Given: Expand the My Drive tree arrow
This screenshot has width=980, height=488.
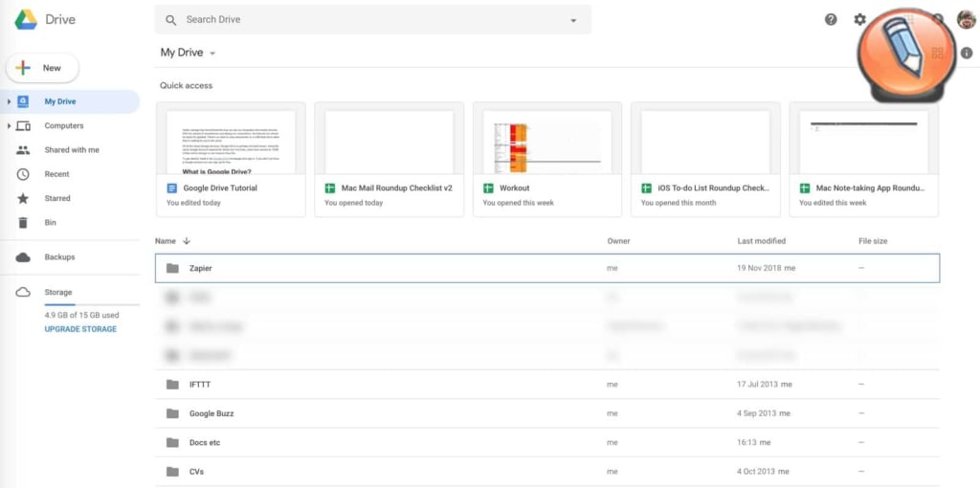Looking at the screenshot, I should click(9, 101).
